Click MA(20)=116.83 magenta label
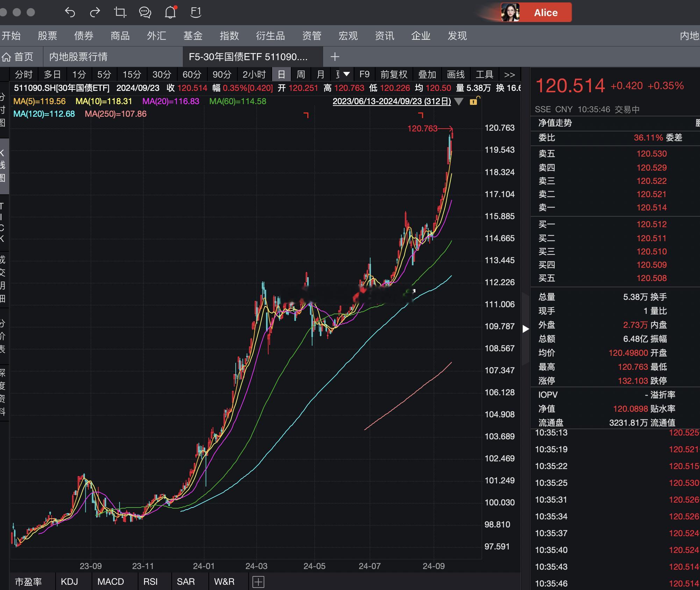 pos(171,101)
